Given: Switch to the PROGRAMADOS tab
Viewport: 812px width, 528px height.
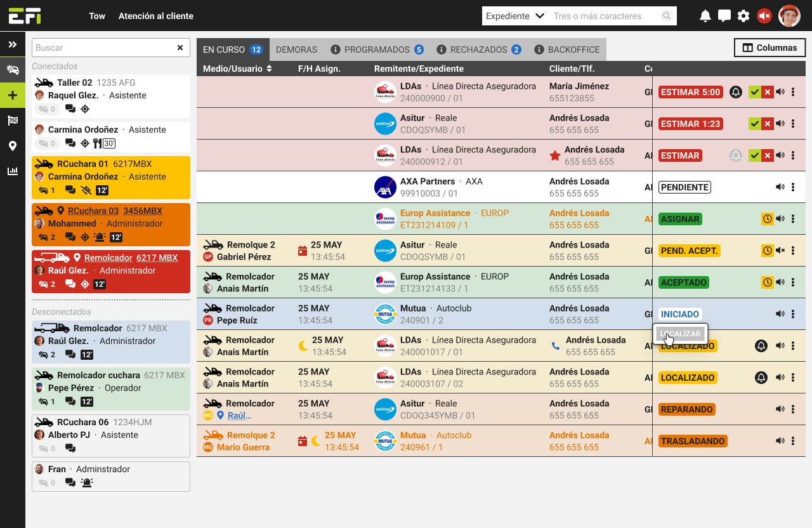Looking at the screenshot, I should 377,49.
